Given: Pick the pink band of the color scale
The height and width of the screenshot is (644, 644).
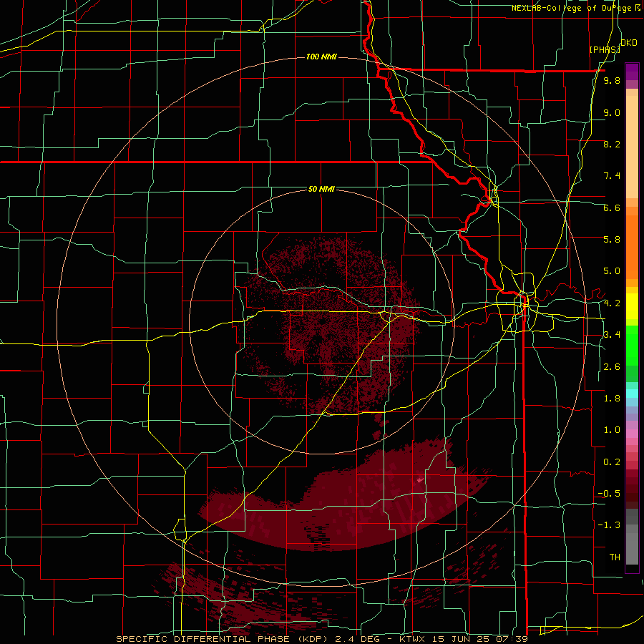Looking at the screenshot, I should point(632,434).
